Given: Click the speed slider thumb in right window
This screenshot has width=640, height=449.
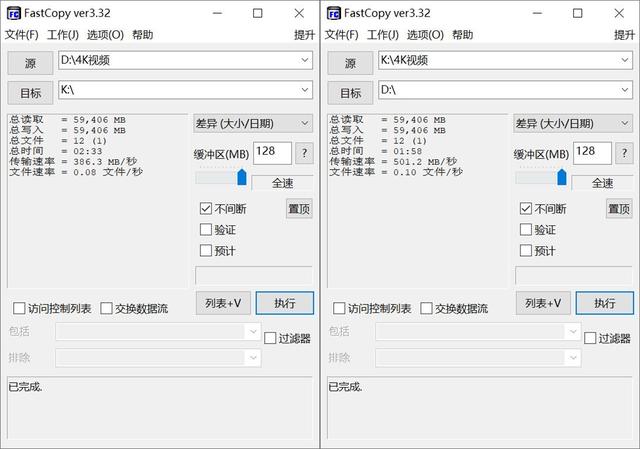Looking at the screenshot, I should coord(562,177).
